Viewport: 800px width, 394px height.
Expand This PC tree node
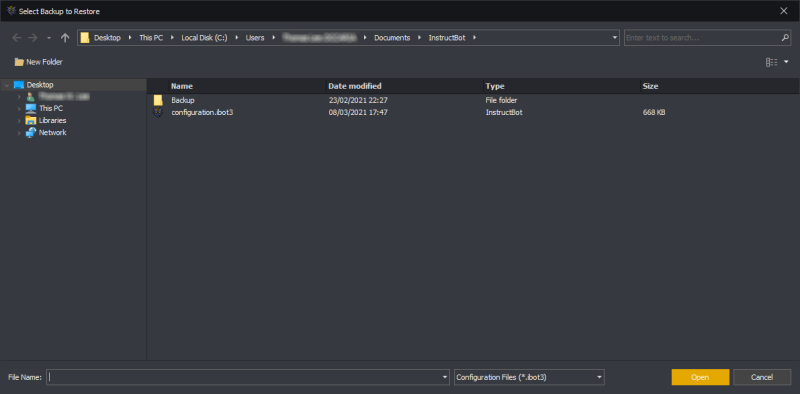coord(19,109)
